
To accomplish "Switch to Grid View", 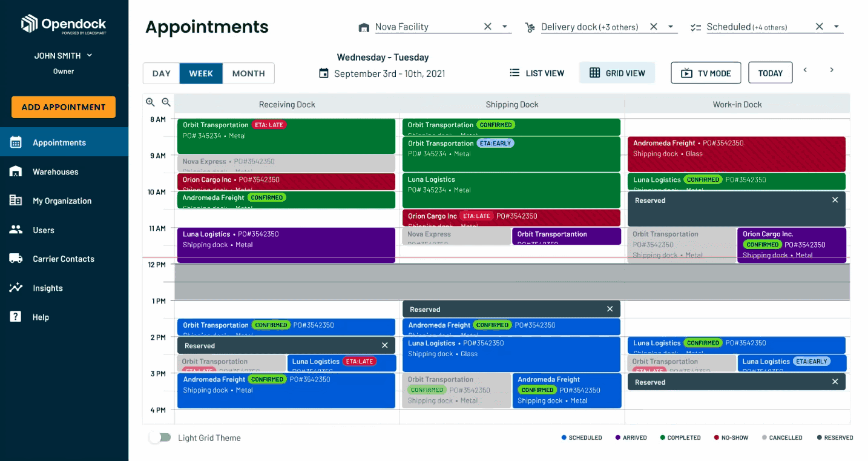I will 617,73.
